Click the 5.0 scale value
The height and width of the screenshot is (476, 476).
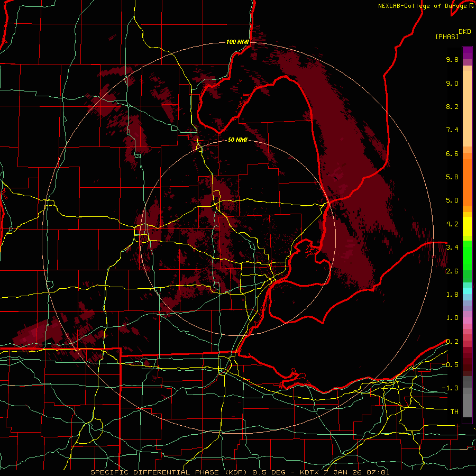coord(452,200)
